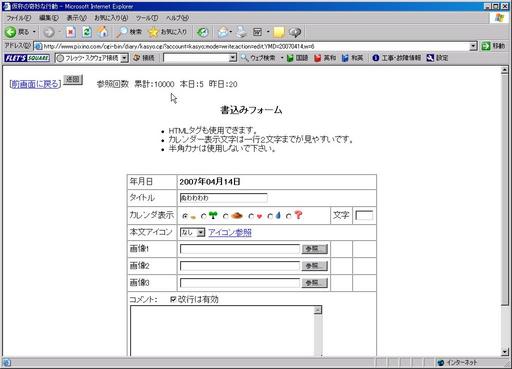The image size is (512, 369).
Task: Select the blue droplet radio option
Action: click(270, 216)
